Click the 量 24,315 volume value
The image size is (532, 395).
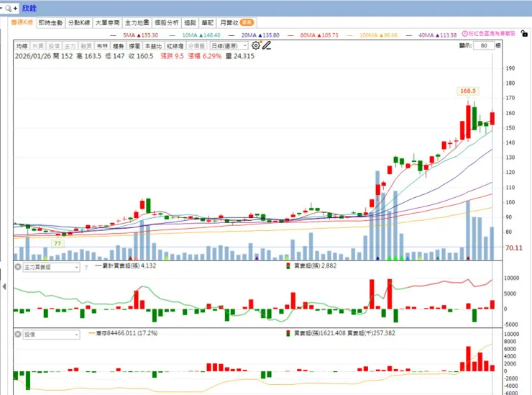pyautogui.click(x=240, y=56)
